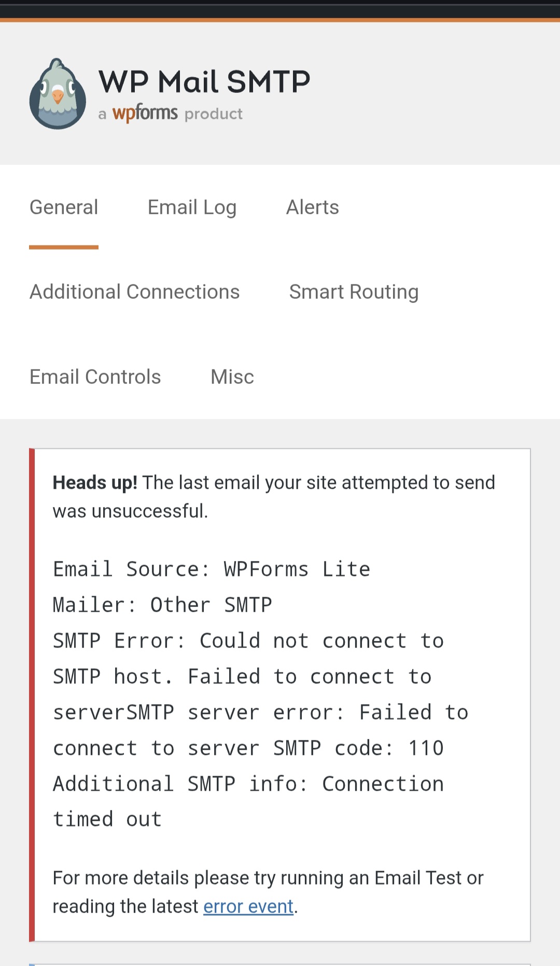Viewport: 560px width, 966px height.
Task: View the Email Controls tab
Action: [95, 377]
